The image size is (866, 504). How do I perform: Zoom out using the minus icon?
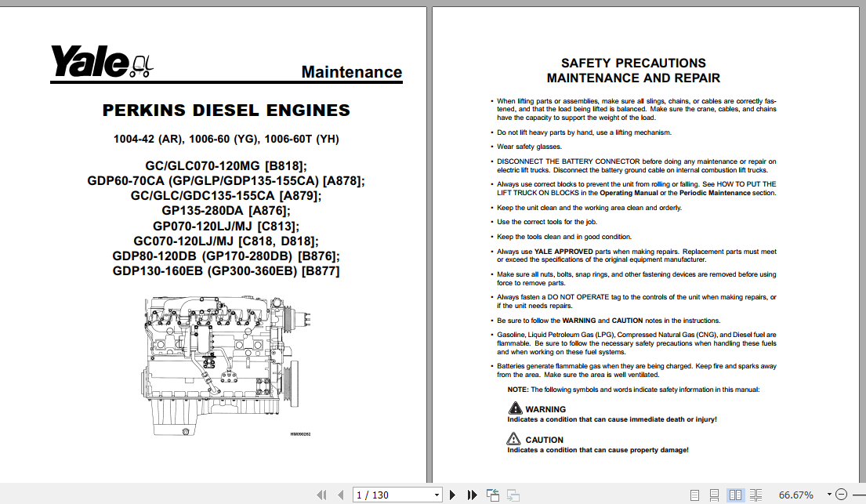pyautogui.click(x=840, y=495)
